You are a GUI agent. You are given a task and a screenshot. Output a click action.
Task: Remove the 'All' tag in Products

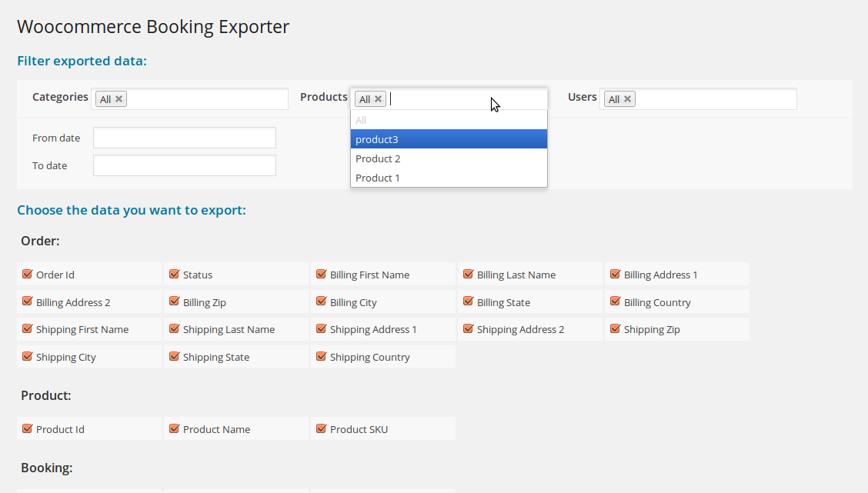(x=378, y=99)
